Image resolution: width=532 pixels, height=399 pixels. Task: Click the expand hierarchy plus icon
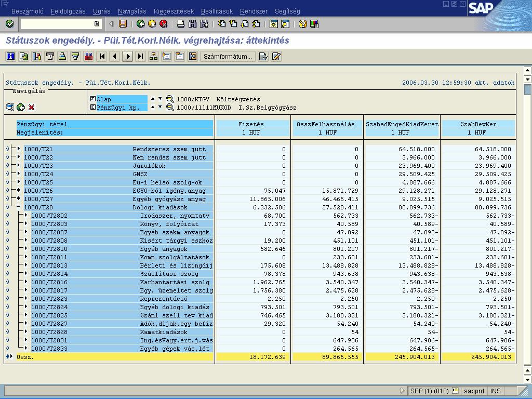click(166, 56)
